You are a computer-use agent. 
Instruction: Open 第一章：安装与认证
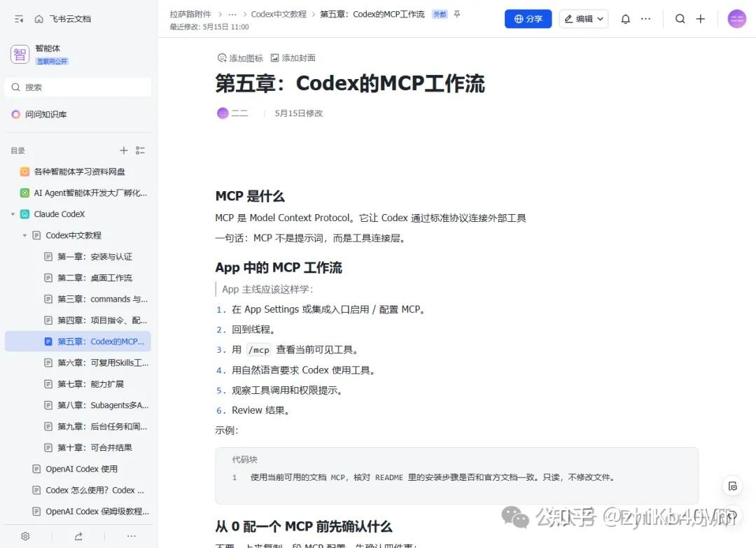point(94,256)
